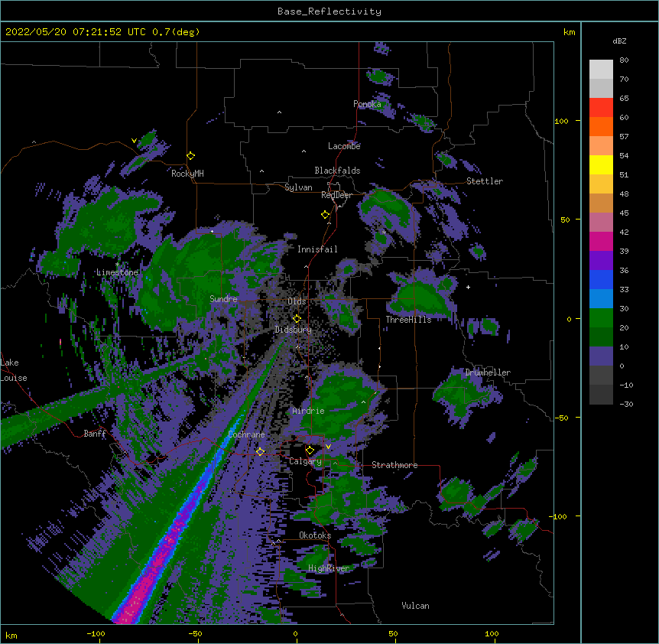Screen dimensions: 659x644
Task: Click the 0 tick on the bottom axis
Action: tap(295, 633)
